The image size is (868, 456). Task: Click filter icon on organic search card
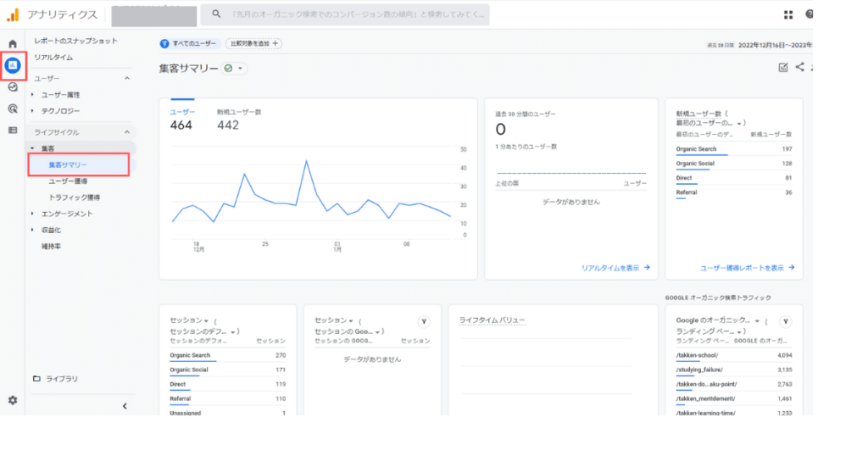(786, 321)
